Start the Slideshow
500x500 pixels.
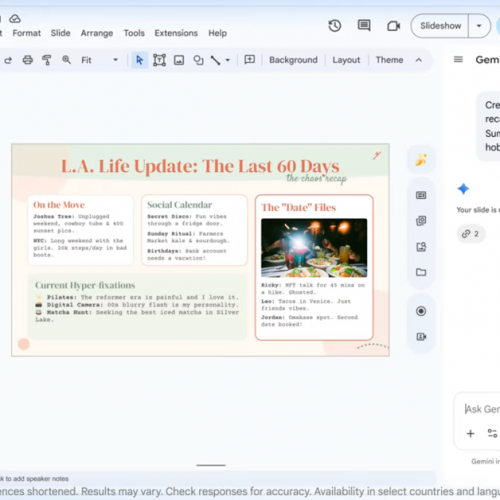440,26
